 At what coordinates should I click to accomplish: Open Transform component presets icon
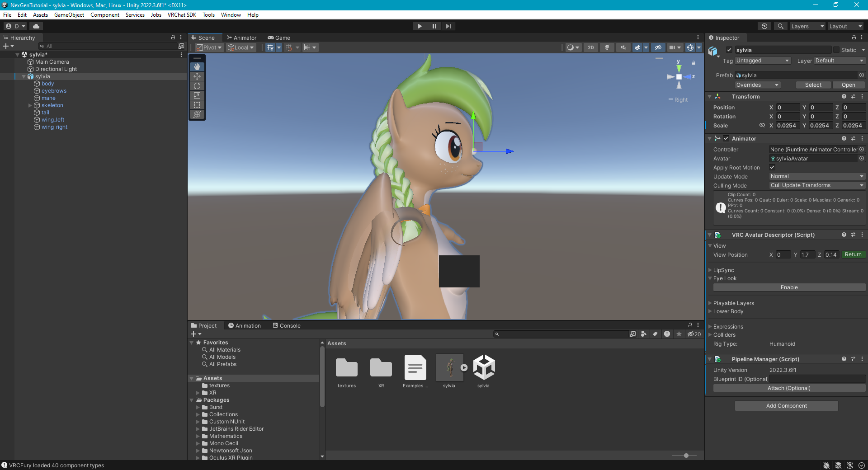click(853, 96)
